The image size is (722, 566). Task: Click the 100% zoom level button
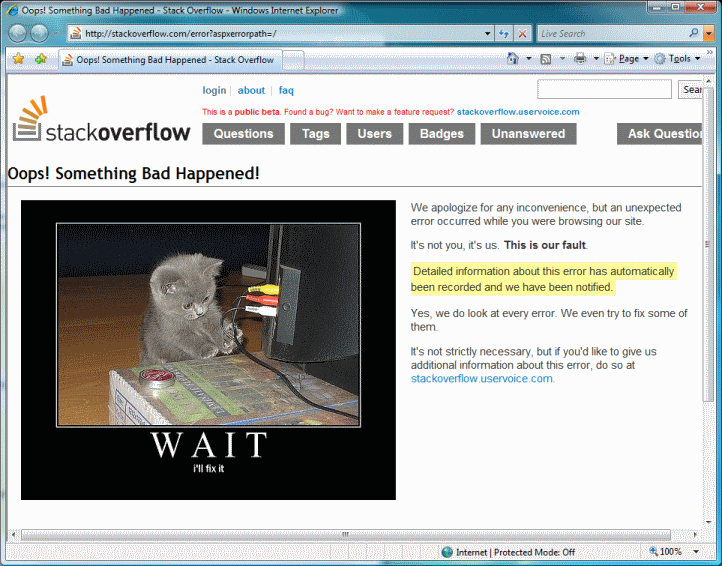pyautogui.click(x=666, y=551)
